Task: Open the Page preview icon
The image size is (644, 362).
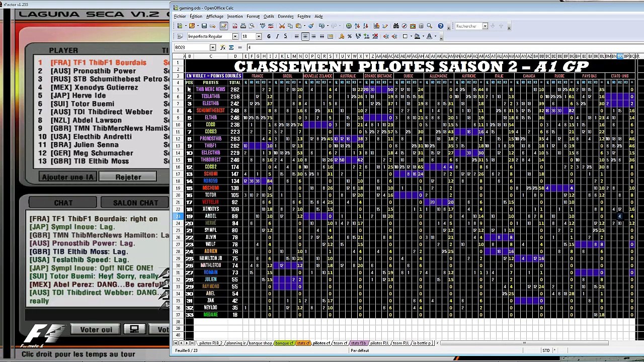Action: click(252, 26)
